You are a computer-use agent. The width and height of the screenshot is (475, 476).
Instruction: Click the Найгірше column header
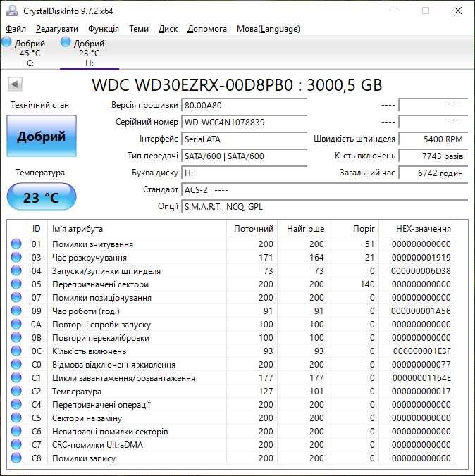(x=302, y=229)
